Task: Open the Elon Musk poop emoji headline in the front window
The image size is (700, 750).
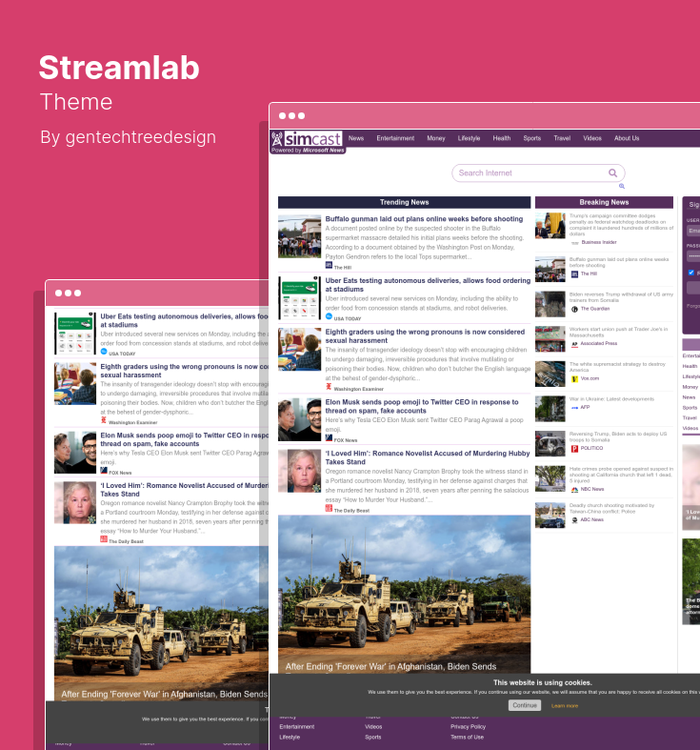Action: pyautogui.click(x=422, y=406)
